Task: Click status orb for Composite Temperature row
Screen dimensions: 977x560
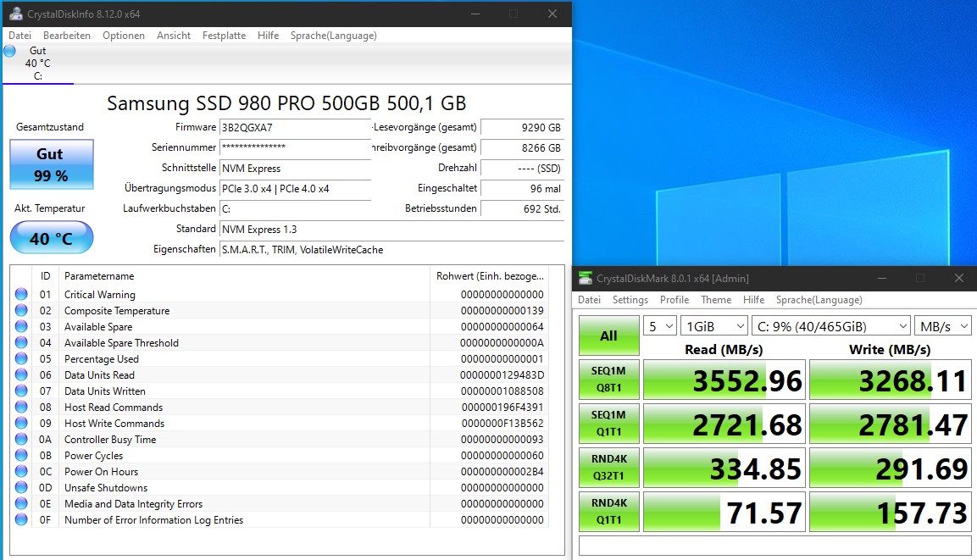Action: point(21,310)
